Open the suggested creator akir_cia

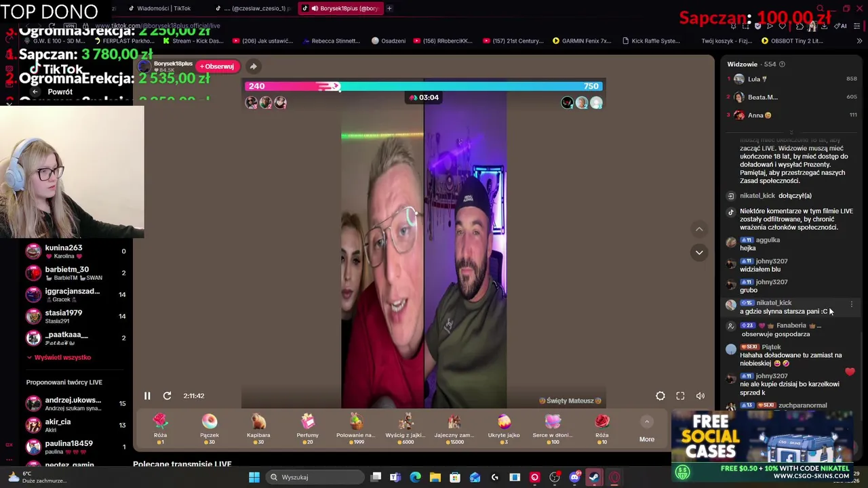click(75, 426)
